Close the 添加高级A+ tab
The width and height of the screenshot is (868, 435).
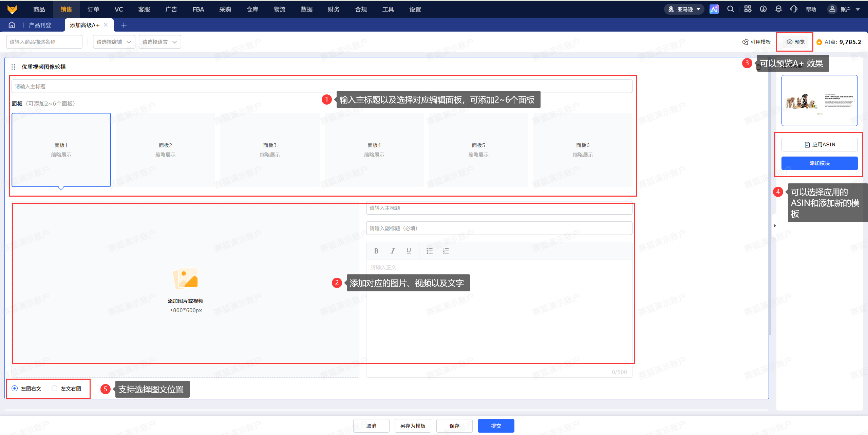(x=106, y=25)
